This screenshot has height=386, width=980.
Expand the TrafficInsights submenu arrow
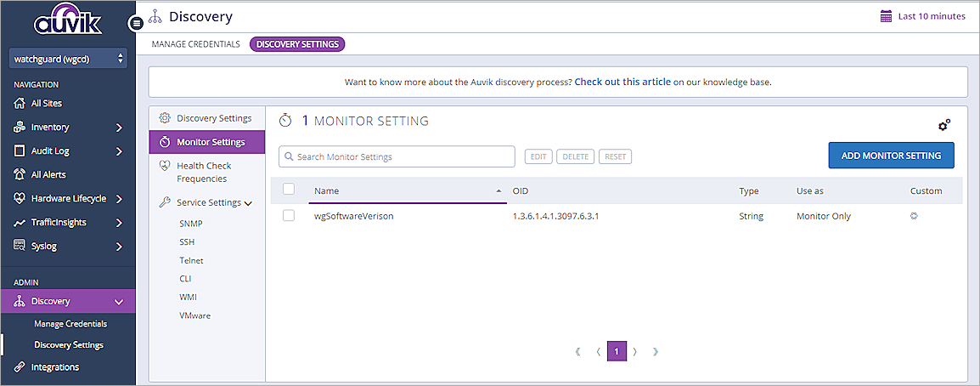(x=120, y=223)
